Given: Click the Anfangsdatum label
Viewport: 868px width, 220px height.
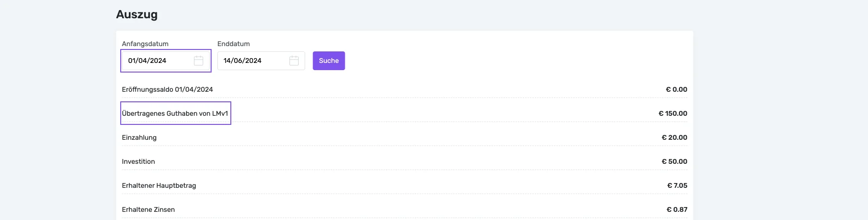Looking at the screenshot, I should (145, 44).
